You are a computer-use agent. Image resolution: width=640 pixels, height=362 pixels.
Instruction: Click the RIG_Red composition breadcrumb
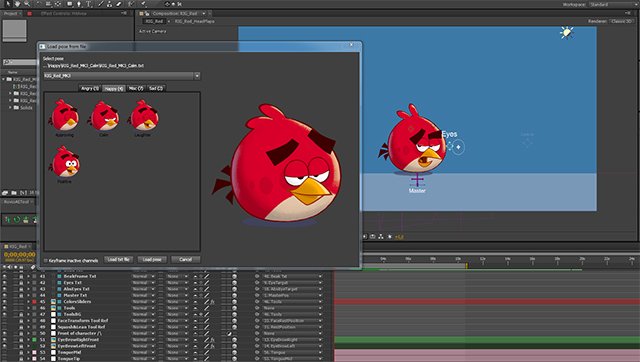coord(154,21)
